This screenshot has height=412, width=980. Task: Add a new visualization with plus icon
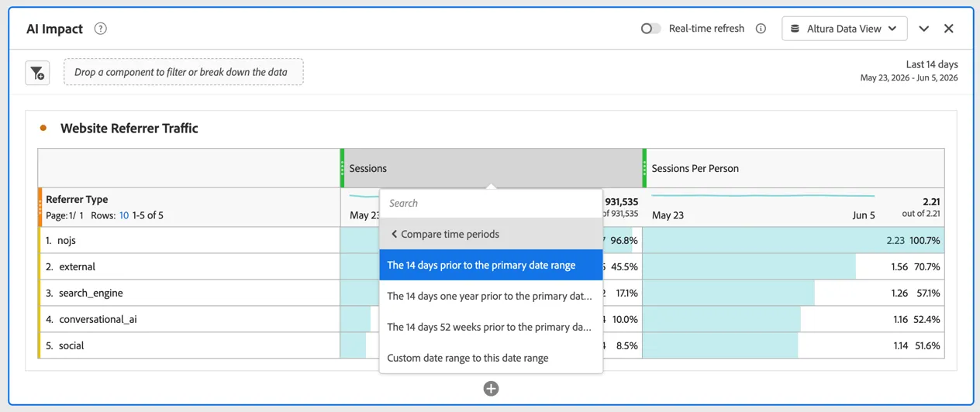pyautogui.click(x=491, y=389)
